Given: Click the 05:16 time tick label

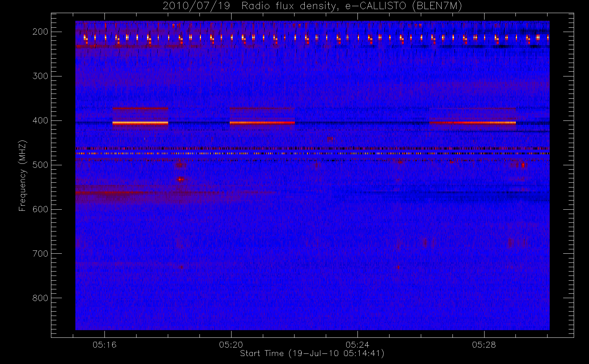Looking at the screenshot, I should tap(104, 344).
